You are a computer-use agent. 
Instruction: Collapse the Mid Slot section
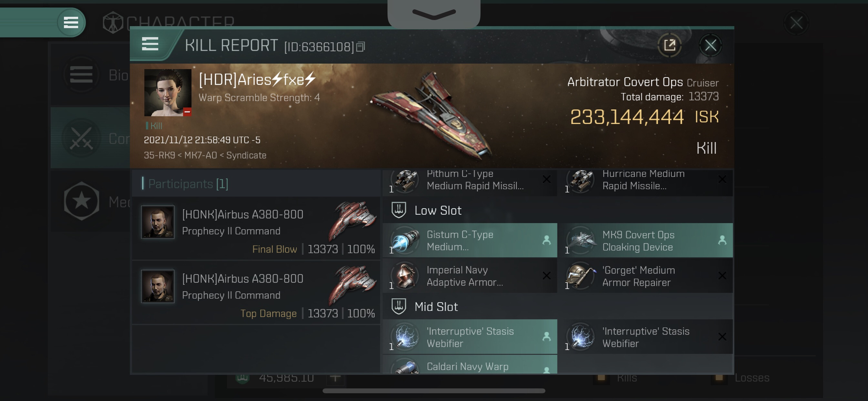point(436,307)
